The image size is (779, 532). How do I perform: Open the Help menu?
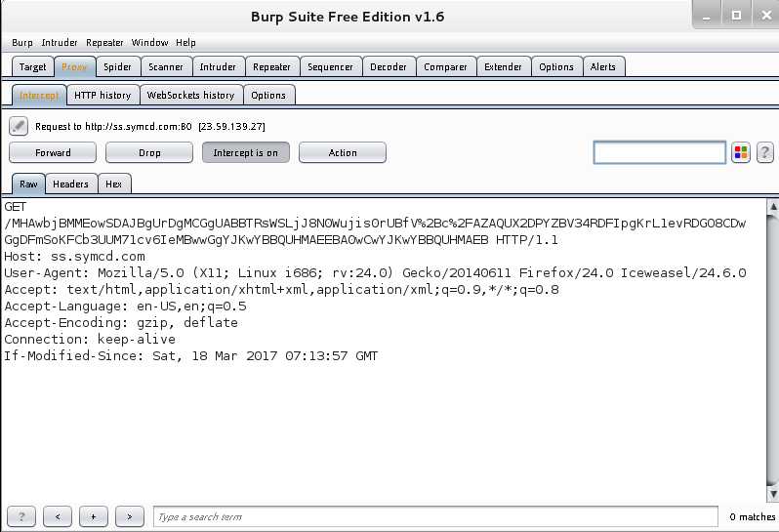[185, 43]
